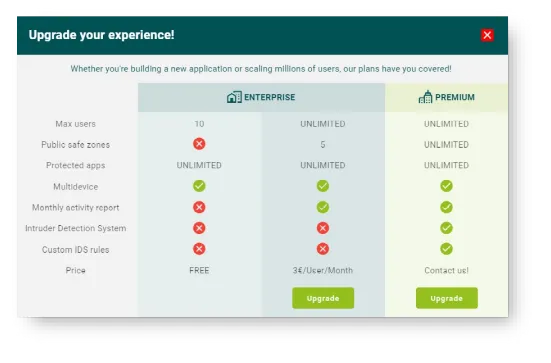551x363 pixels.
Task: Click the "Contact us!" price text
Action: [446, 270]
